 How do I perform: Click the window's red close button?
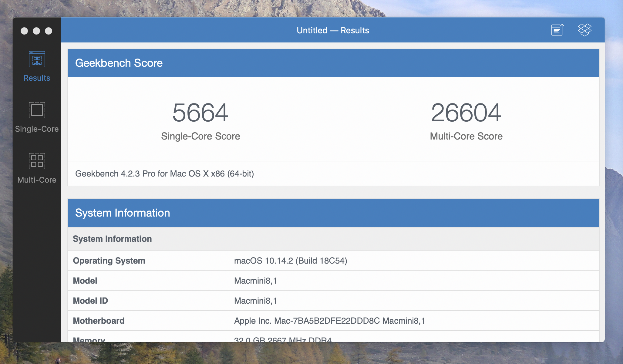pos(24,31)
